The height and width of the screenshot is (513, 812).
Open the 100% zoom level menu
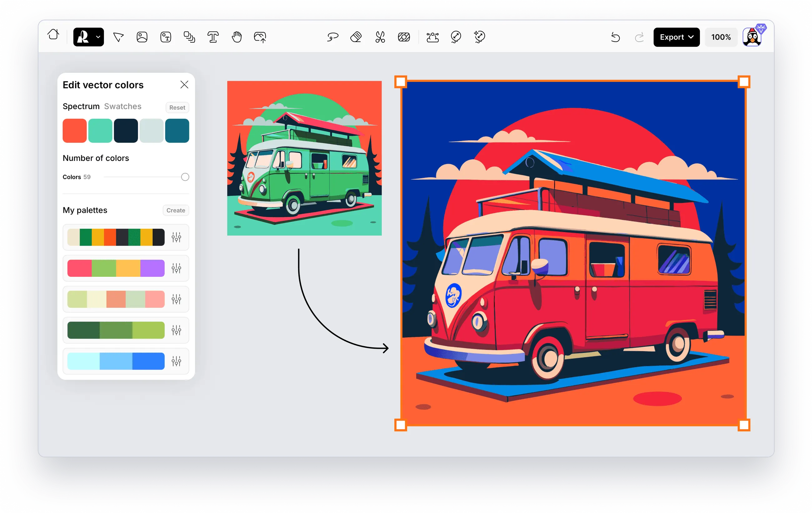point(721,37)
